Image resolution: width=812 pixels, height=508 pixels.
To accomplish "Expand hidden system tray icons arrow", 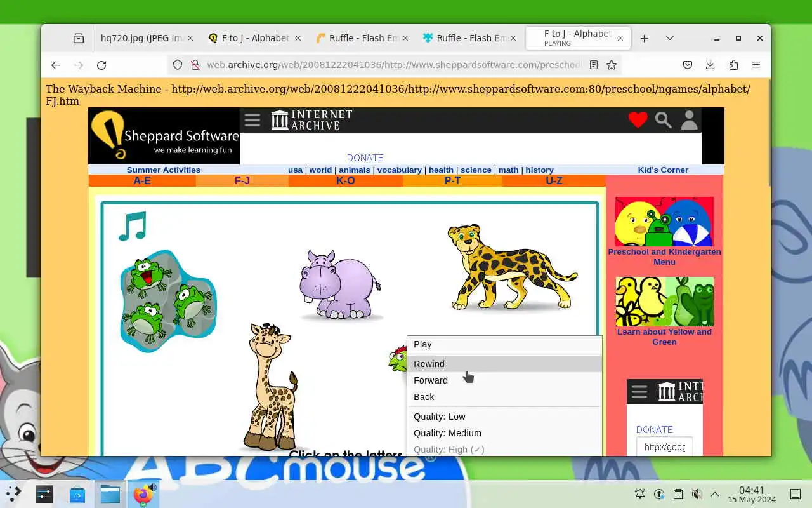I will [x=715, y=494].
